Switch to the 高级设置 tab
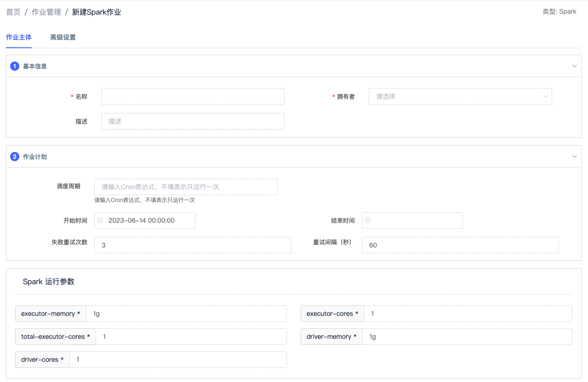Viewport: 588px width, 382px height. (63, 37)
